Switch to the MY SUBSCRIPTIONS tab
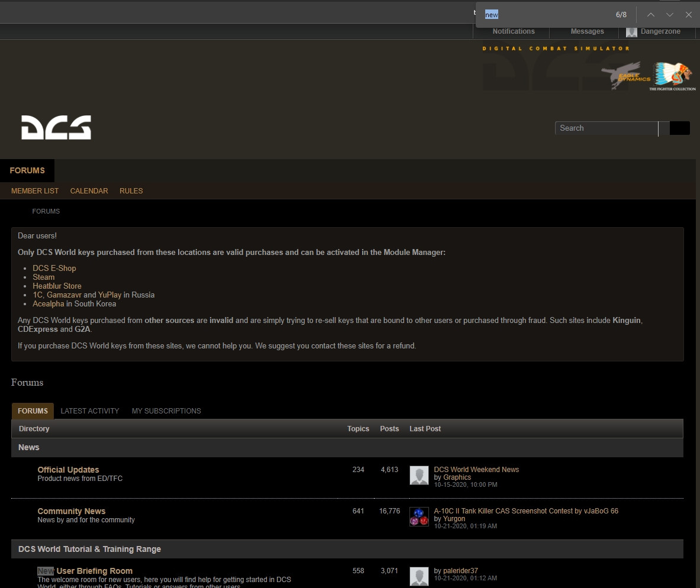The height and width of the screenshot is (588, 700). pyautogui.click(x=166, y=411)
